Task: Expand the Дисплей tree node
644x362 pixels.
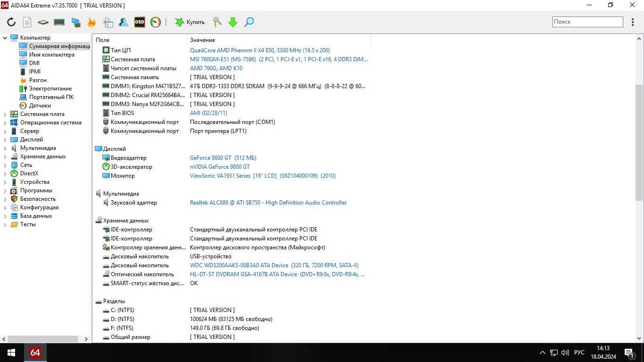Action: [5, 140]
